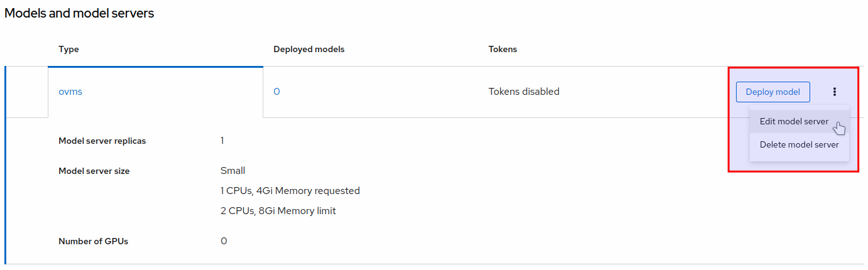Click the Model server size label

[x=94, y=171]
